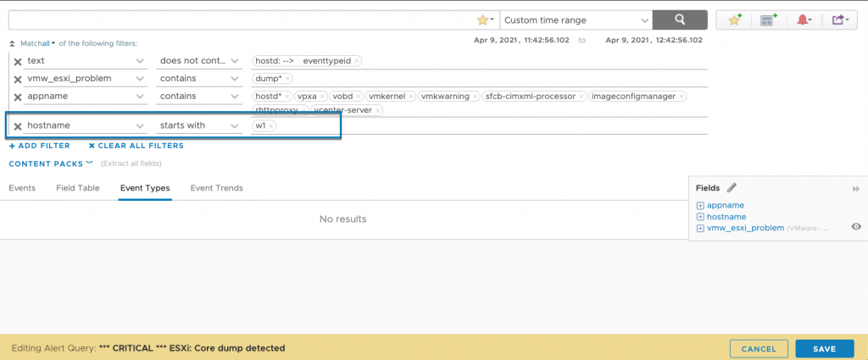Expand the hostname field in Fields panel
Viewport: 868px width, 360px height.
pyautogui.click(x=700, y=217)
